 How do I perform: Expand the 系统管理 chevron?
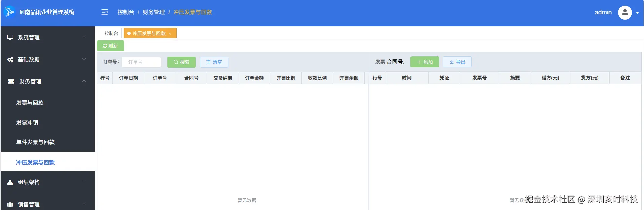pos(84,37)
